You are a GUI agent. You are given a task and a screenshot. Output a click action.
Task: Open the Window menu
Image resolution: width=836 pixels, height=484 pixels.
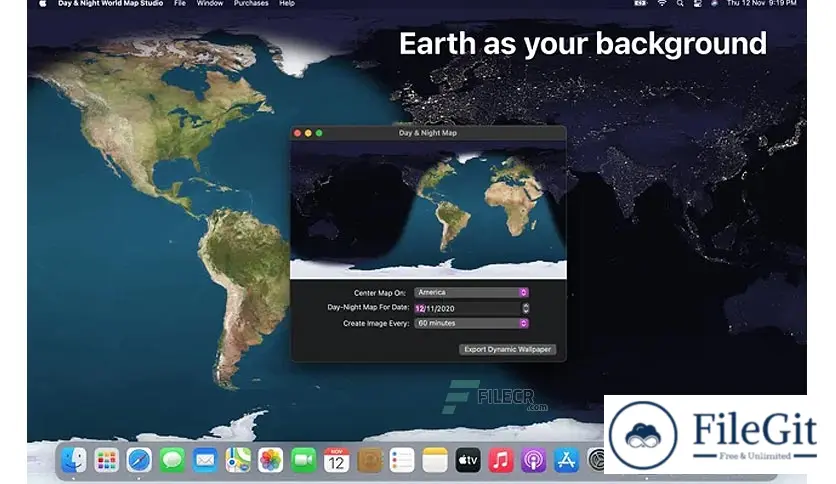coord(210,3)
